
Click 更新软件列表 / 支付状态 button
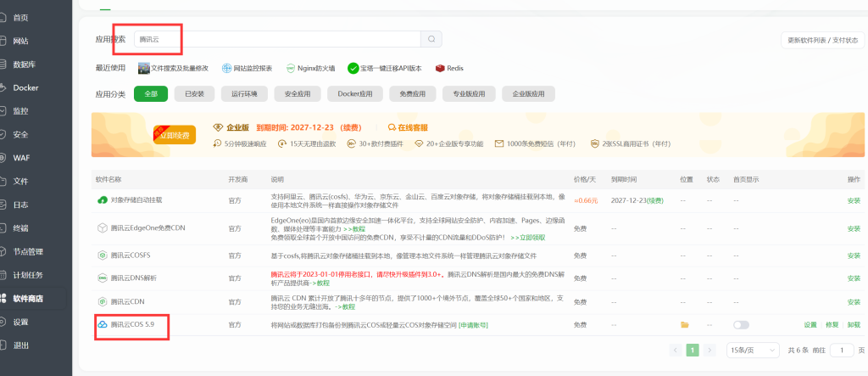(822, 41)
